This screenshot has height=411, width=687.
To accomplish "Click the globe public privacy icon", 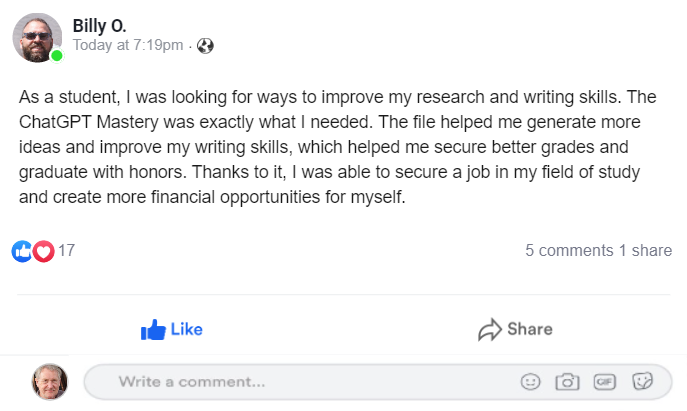I will (x=205, y=46).
